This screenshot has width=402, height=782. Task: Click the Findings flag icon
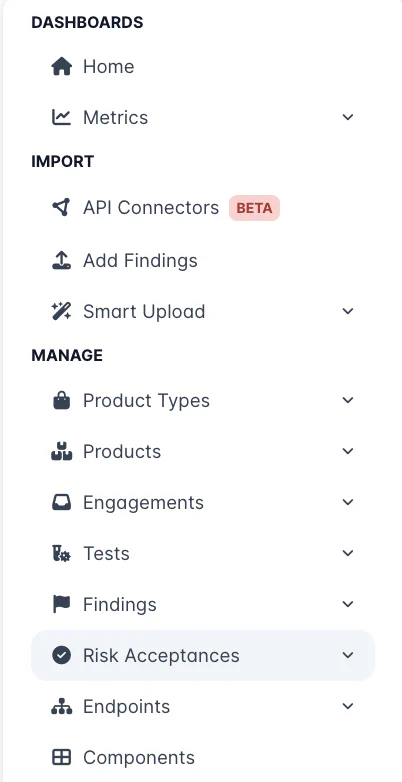[61, 604]
